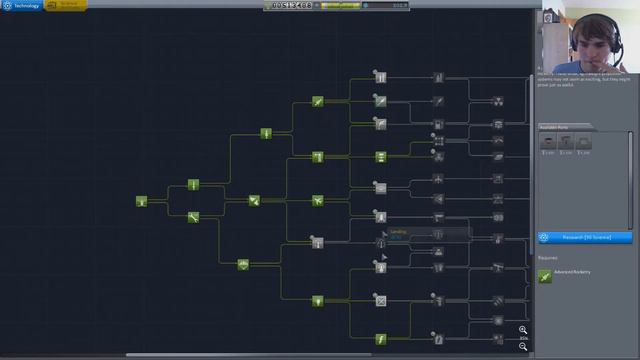Screen dimensions: 640x360
Task: Open the General Construction node
Action: pos(318,157)
